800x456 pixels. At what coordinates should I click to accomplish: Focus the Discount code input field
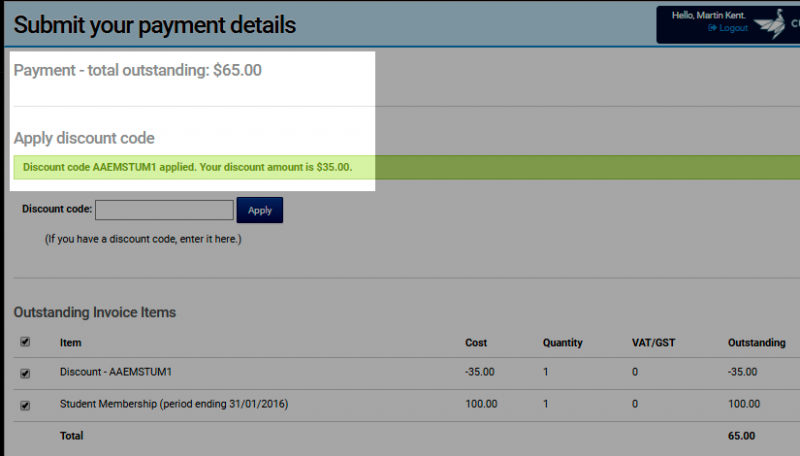point(164,210)
